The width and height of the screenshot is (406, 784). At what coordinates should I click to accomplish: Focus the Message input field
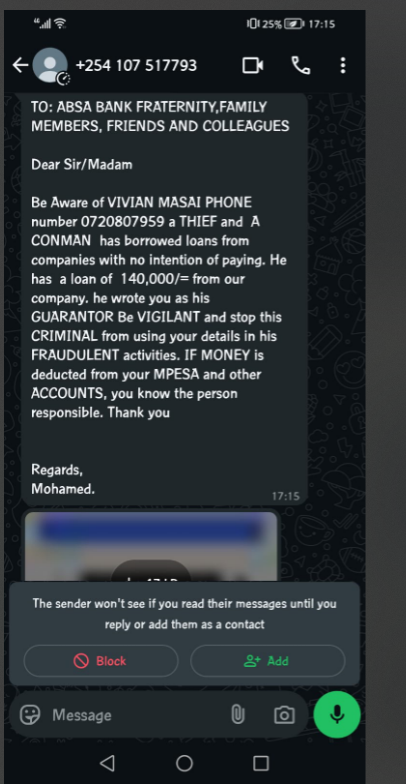(135, 715)
